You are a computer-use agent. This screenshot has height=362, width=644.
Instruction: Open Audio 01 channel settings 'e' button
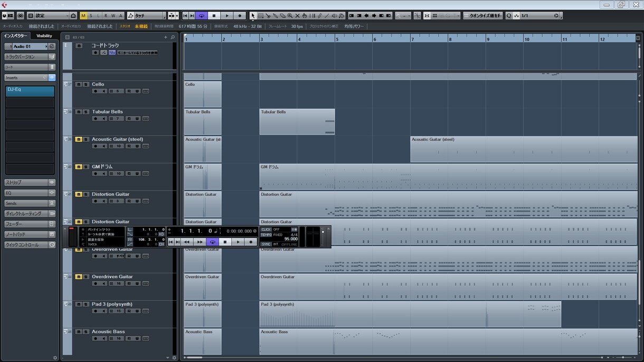click(52, 46)
